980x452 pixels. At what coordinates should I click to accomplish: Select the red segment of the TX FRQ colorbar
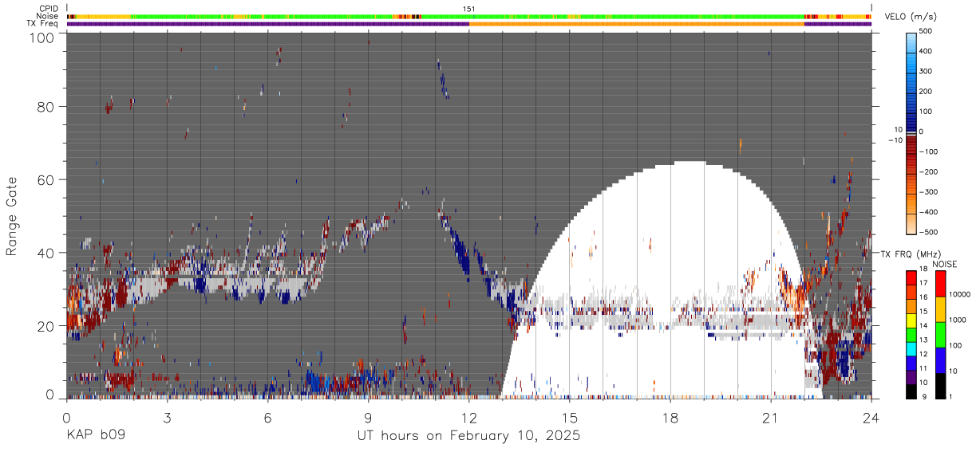pyautogui.click(x=911, y=276)
